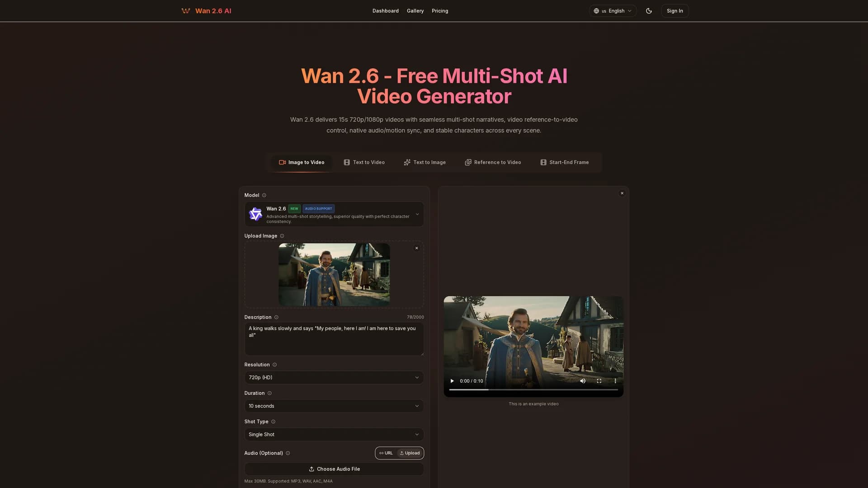Open the Dashboard nav link
The width and height of the screenshot is (868, 488).
385,11
